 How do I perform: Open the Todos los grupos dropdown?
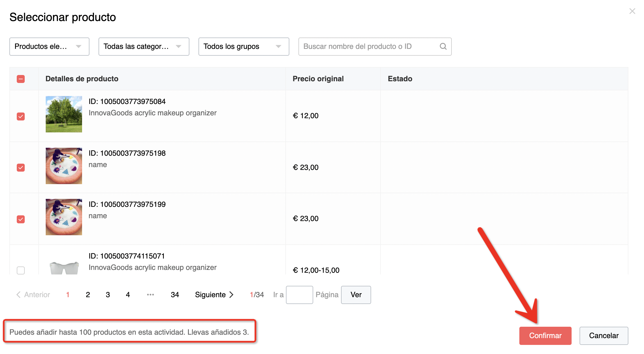point(244,47)
